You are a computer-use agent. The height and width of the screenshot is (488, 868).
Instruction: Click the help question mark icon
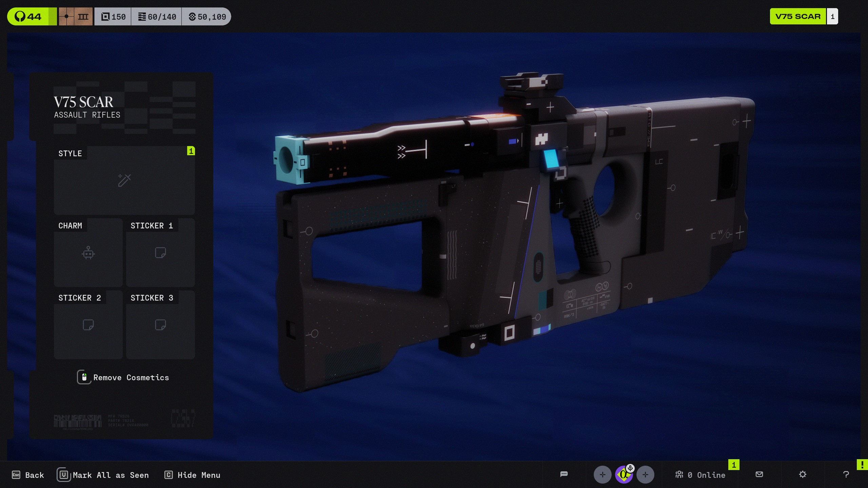(846, 474)
